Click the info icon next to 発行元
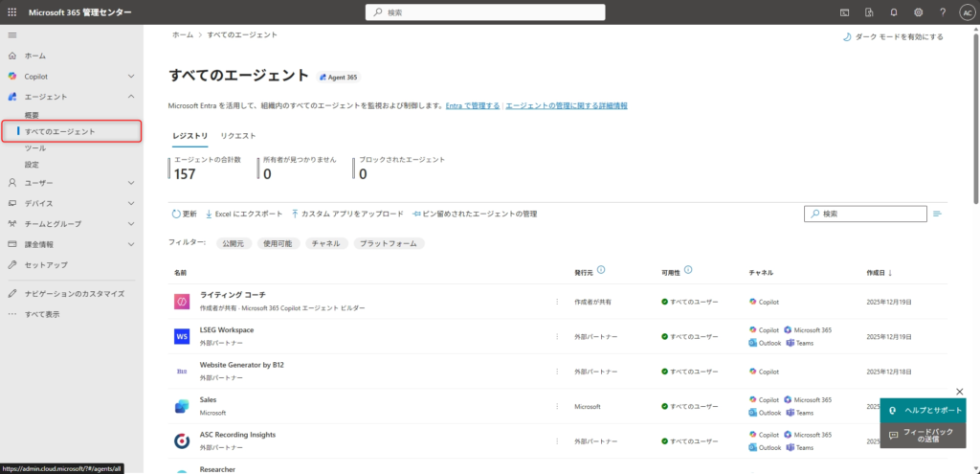Viewport: 980px width, 474px height. 601,271
